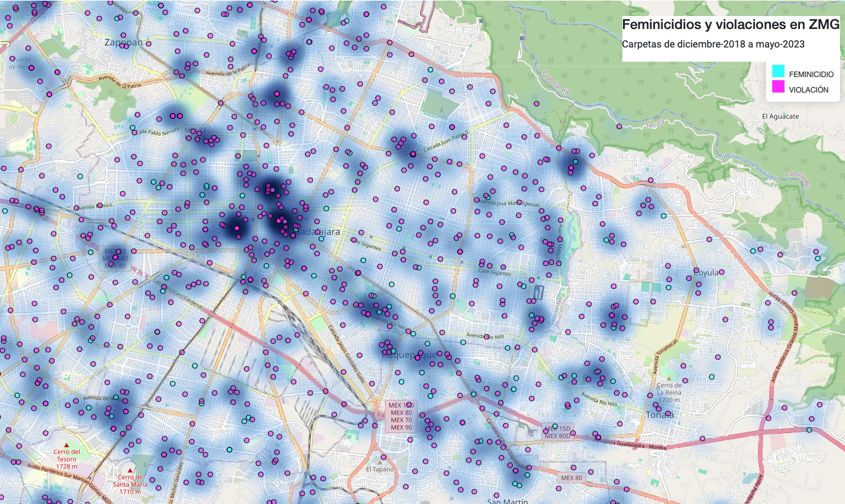Click the MEX 15D MEX 80D highway shield
The image size is (845, 504).
point(558,432)
